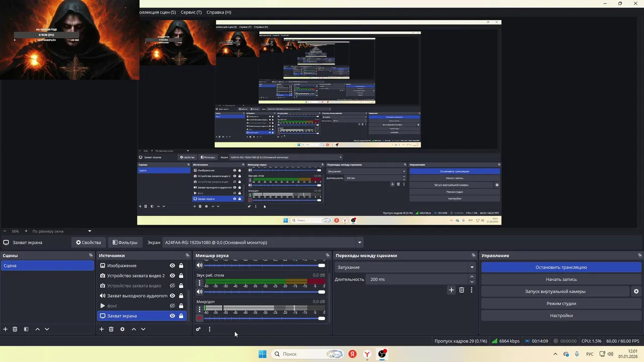Viewport: 644px width, 362px height.
Task: Show hidden фон! source eye
Action: click(x=172, y=306)
